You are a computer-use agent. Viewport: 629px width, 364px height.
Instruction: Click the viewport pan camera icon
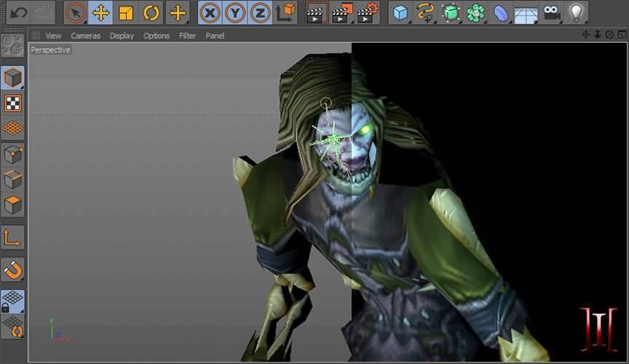[x=585, y=35]
